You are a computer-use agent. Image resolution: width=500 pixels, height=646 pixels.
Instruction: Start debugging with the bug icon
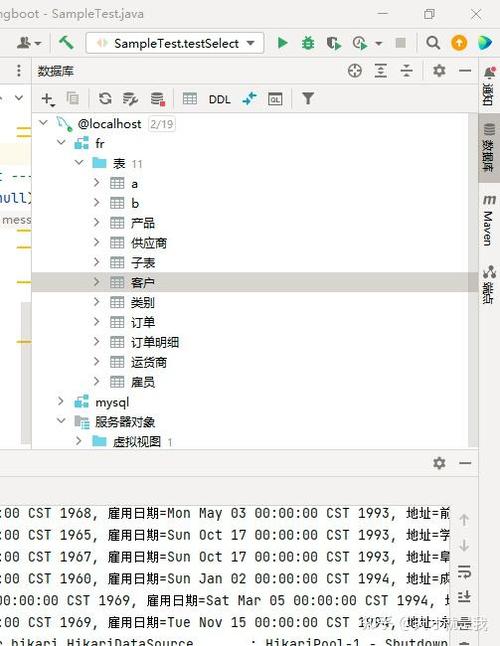click(x=308, y=43)
